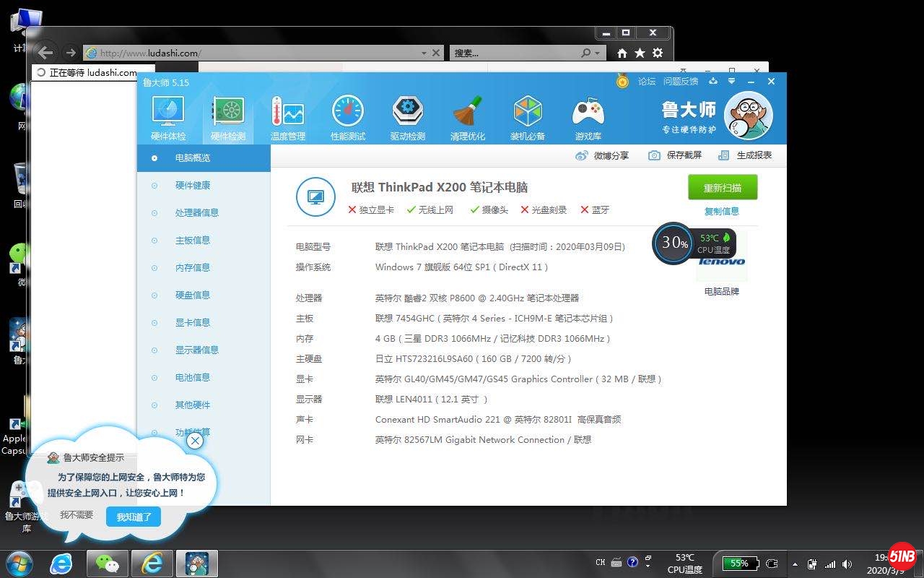This screenshot has height=578, width=924.
Task: Open the 游戏库 game library
Action: (587, 116)
